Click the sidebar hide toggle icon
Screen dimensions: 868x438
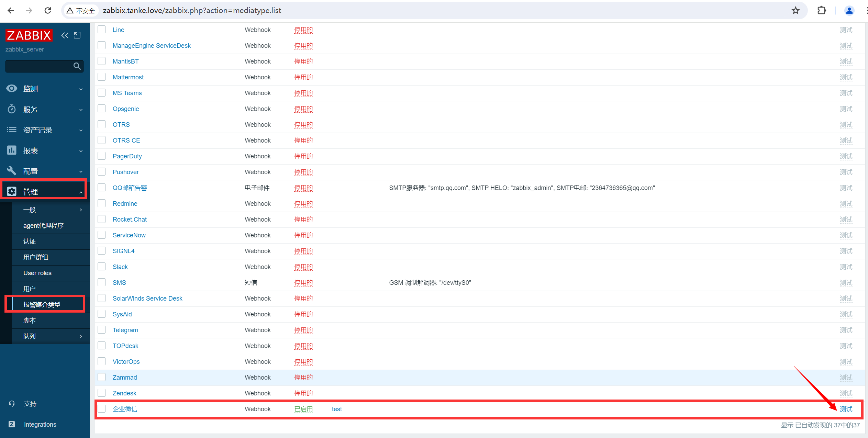pyautogui.click(x=77, y=35)
